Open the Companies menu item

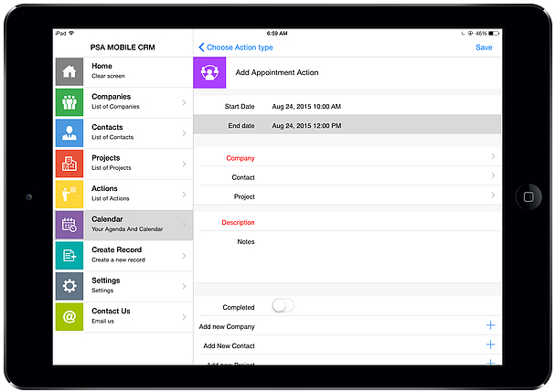[124, 102]
